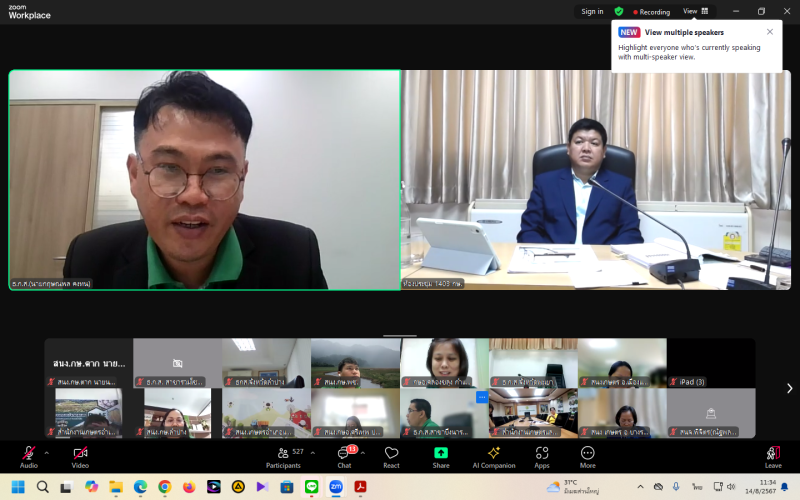This screenshot has width=800, height=500.
Task: Open the Participants panel
Action: point(283,454)
